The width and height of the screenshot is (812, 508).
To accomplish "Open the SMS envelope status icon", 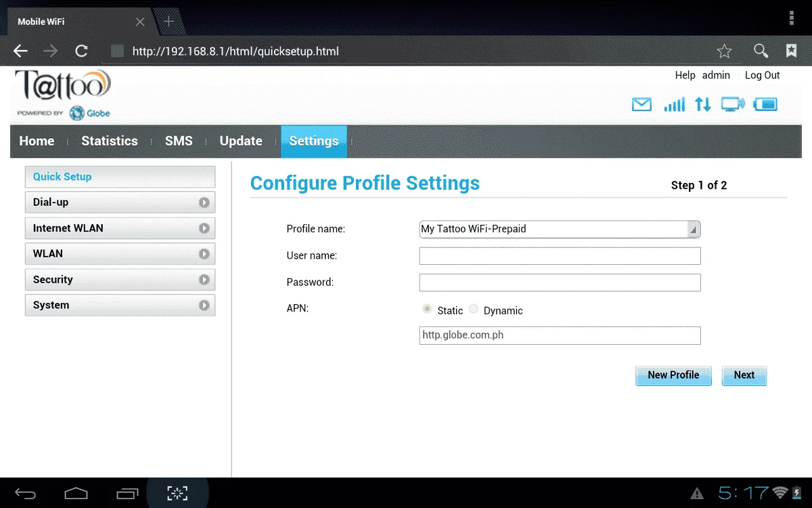I will 641,104.
